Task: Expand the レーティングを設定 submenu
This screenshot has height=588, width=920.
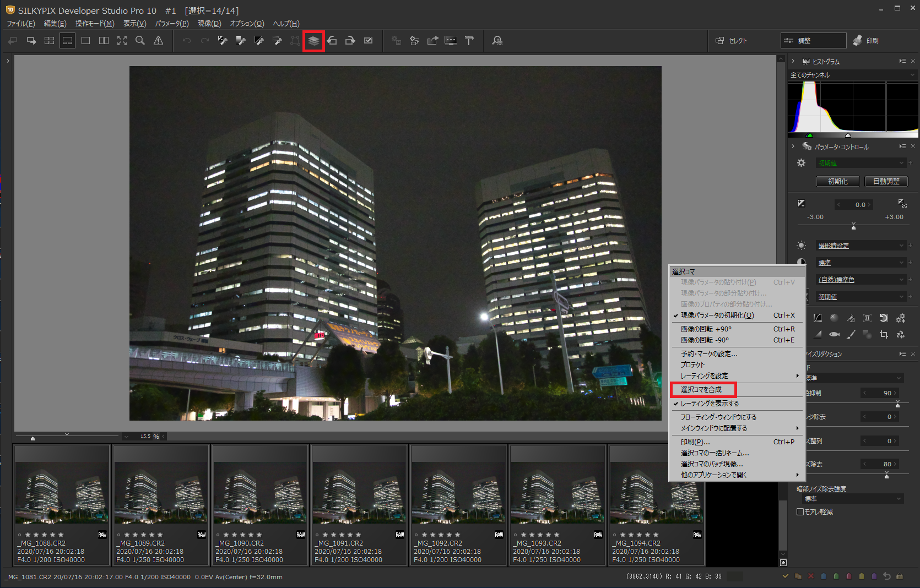Action: (x=737, y=376)
